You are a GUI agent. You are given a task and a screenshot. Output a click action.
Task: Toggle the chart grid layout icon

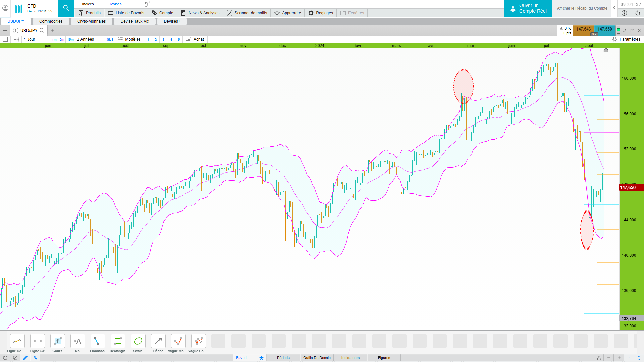click(16, 39)
